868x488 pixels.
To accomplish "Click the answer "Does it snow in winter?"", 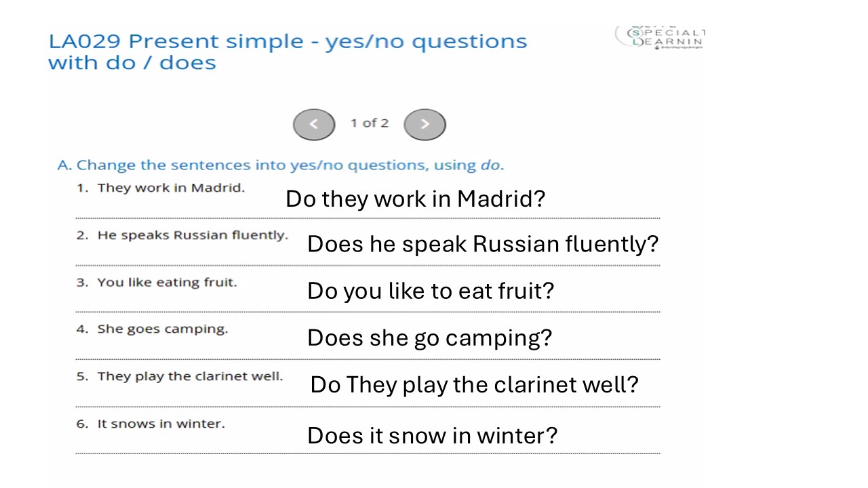I will tap(432, 435).
